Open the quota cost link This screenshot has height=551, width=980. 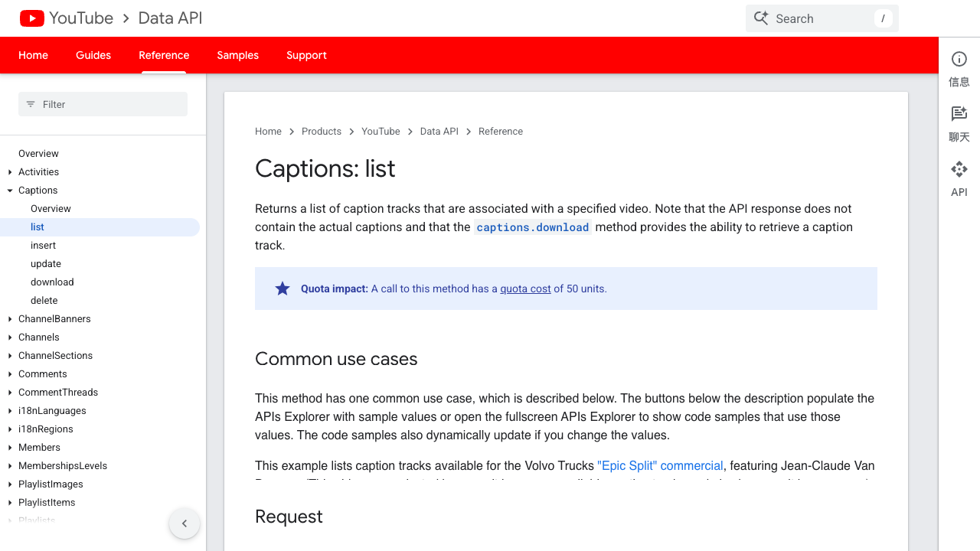coord(525,289)
